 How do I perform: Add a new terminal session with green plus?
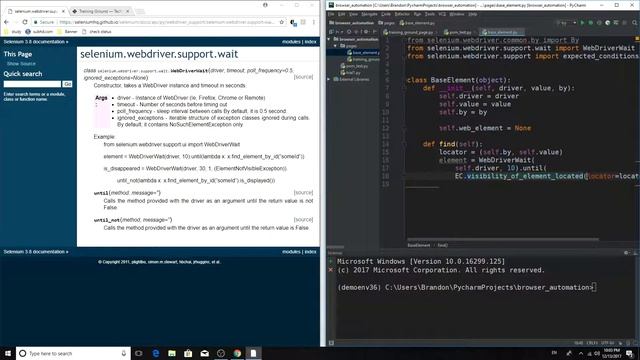[331, 261]
